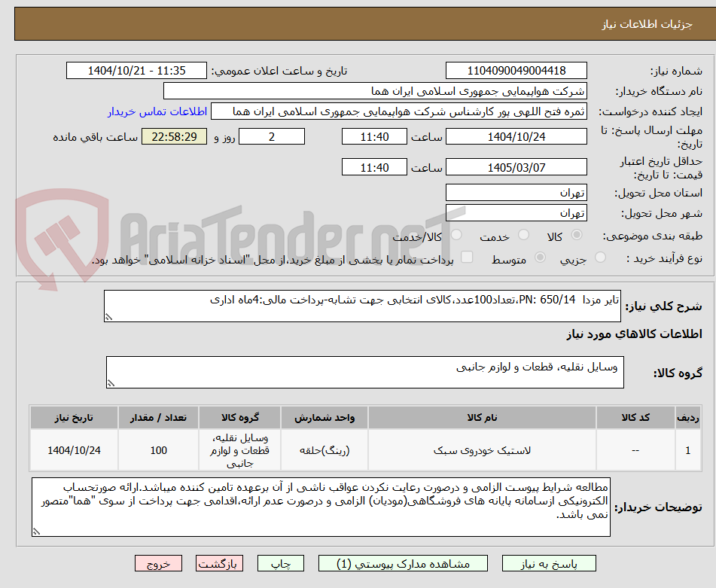Click the resize handle of شرح کلی نیاز box
Image resolution: width=716 pixels, height=588 pixels.
pos(108,317)
